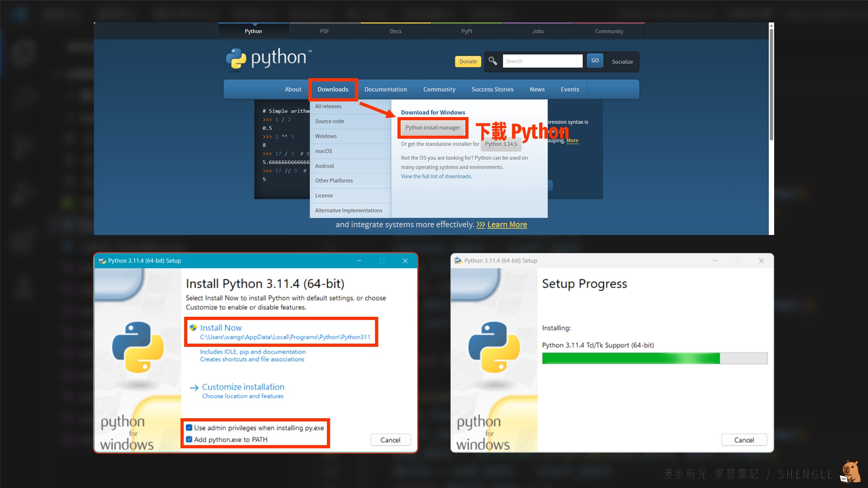Switch to the PSF top tab
868x488 pixels.
pyautogui.click(x=324, y=31)
